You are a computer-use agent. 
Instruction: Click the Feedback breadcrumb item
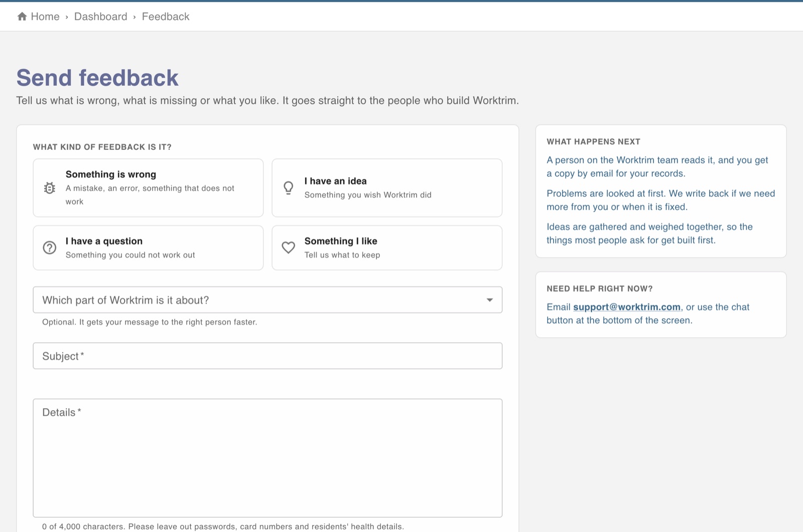tap(166, 17)
